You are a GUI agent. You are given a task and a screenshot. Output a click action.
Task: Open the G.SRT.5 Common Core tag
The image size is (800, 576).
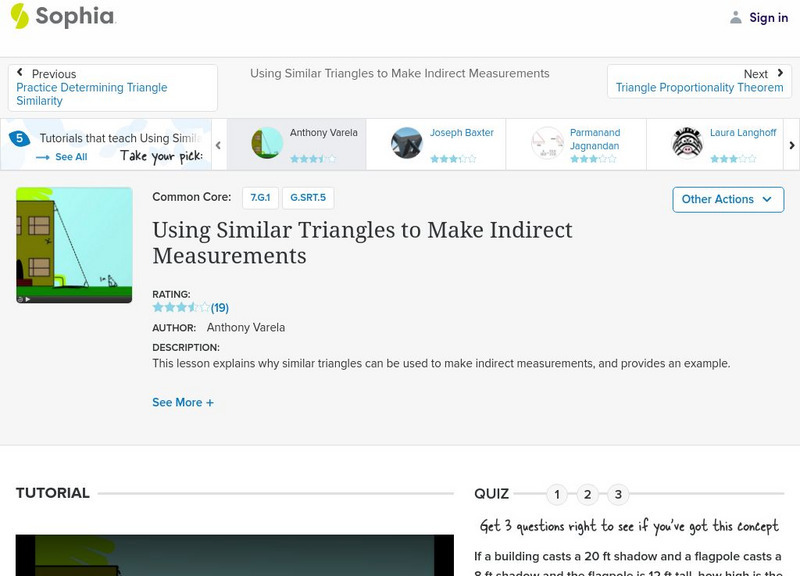308,198
